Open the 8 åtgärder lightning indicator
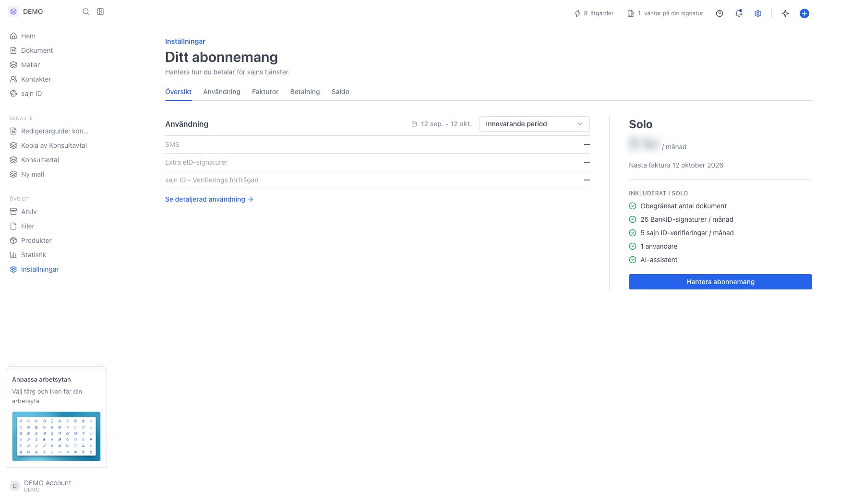864x504 pixels. coord(594,13)
